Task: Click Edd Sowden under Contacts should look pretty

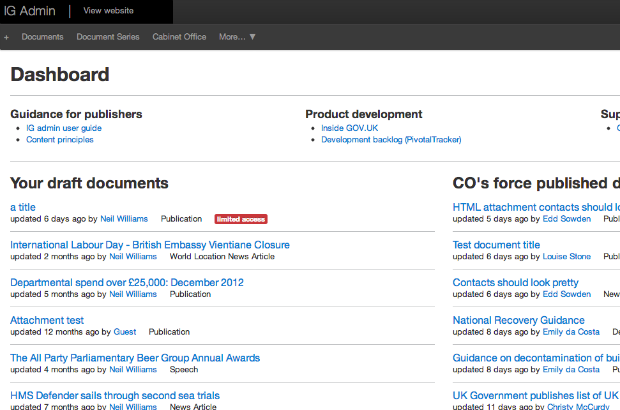Action: 567,294
